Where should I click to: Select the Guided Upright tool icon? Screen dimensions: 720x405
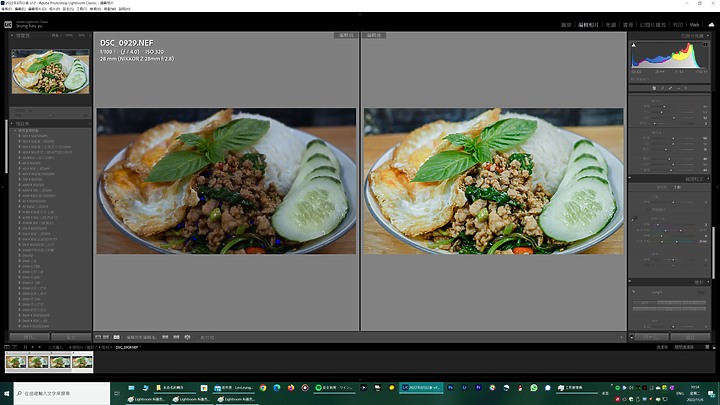(x=634, y=292)
